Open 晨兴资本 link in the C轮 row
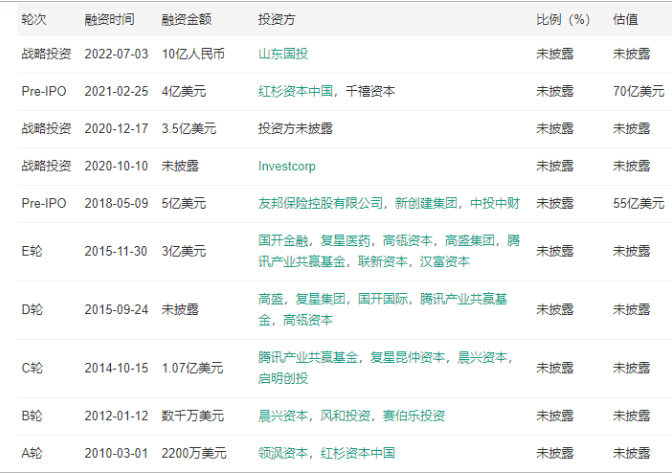The image size is (672, 474). click(482, 357)
